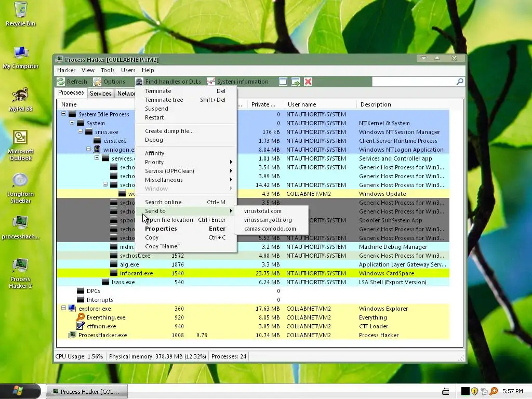Click Process Hacker taskbar button
The height and width of the screenshot is (399, 532).
87,392
